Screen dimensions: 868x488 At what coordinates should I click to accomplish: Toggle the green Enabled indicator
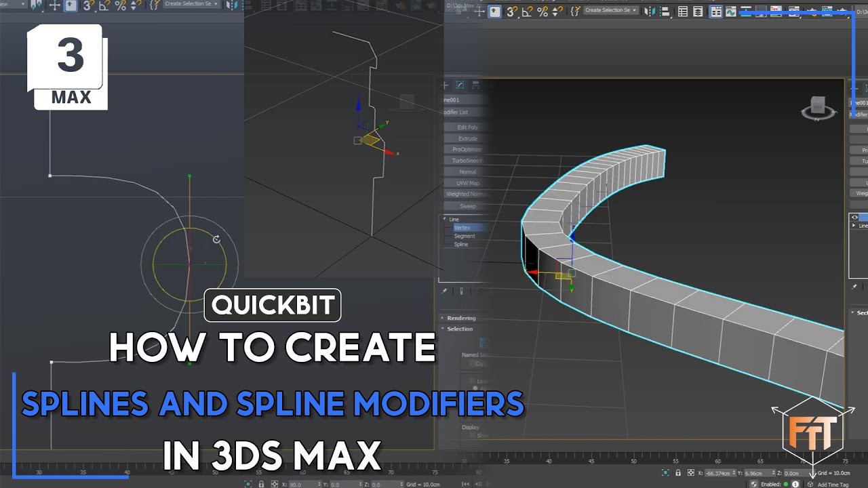point(785,484)
